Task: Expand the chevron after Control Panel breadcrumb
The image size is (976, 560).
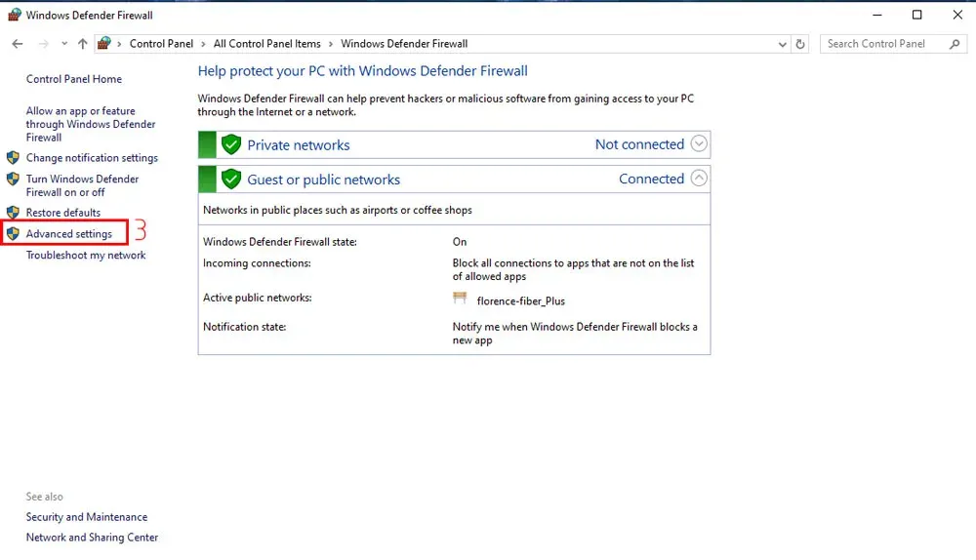Action: (204, 44)
